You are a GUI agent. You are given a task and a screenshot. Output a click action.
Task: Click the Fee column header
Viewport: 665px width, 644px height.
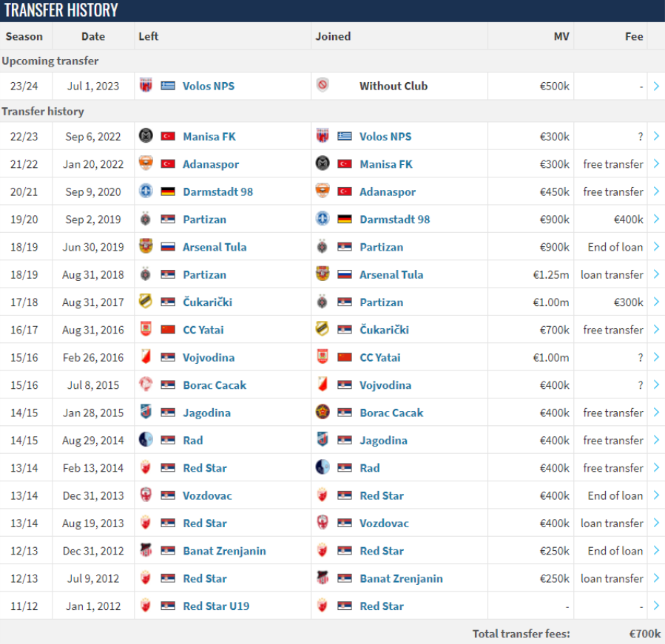click(634, 36)
